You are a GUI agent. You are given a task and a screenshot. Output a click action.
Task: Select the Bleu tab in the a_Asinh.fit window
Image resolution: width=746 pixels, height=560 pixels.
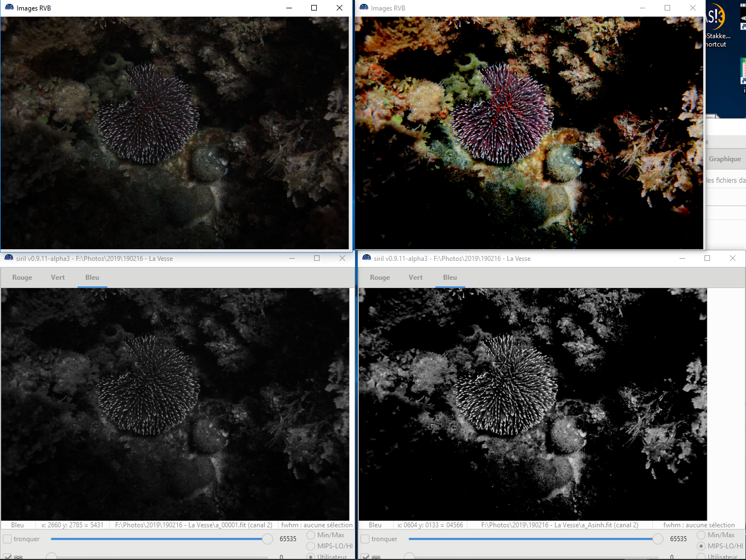450,278
